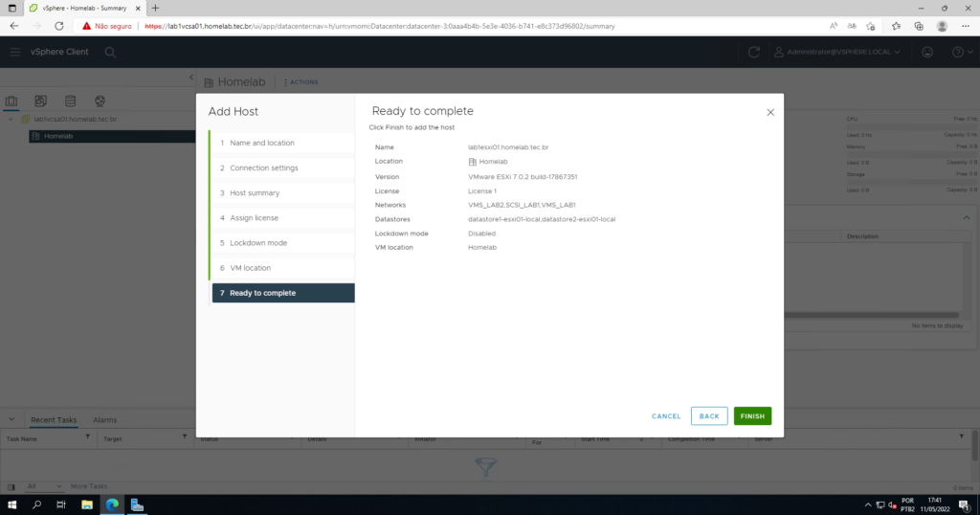Screen dimensions: 980x515
Task: Click the More Tasks link
Action: (x=89, y=486)
